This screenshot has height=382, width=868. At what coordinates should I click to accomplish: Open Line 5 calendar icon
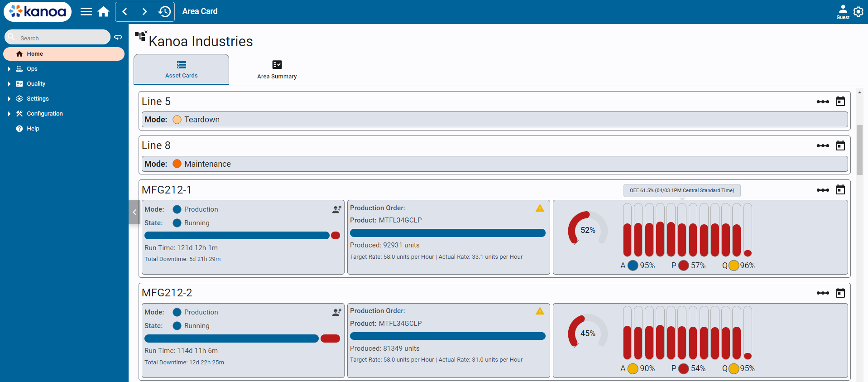(840, 101)
